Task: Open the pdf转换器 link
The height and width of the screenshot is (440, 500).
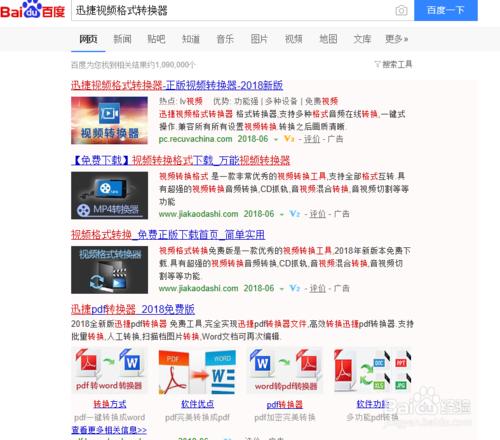Action: click(285, 405)
